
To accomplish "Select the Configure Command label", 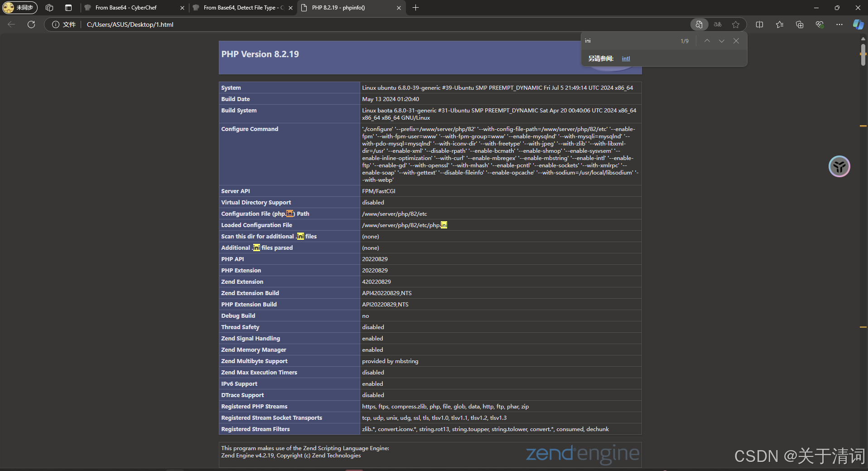I will coord(250,129).
